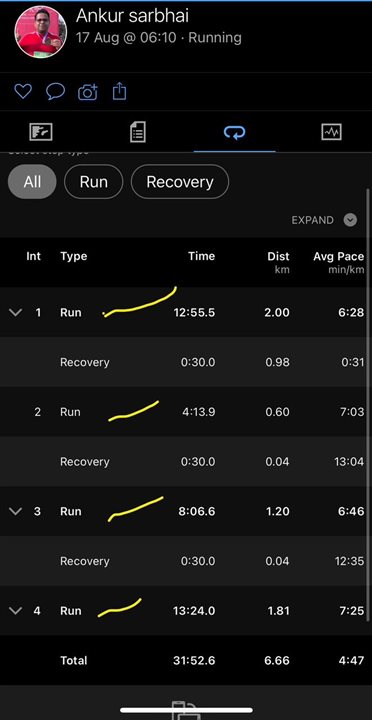This screenshot has width=372, height=720.
Task: Open the charts graph tab
Action: point(331,132)
